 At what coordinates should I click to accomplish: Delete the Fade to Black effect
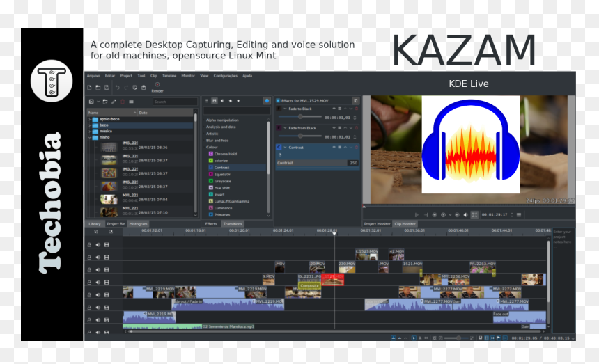[x=357, y=109]
